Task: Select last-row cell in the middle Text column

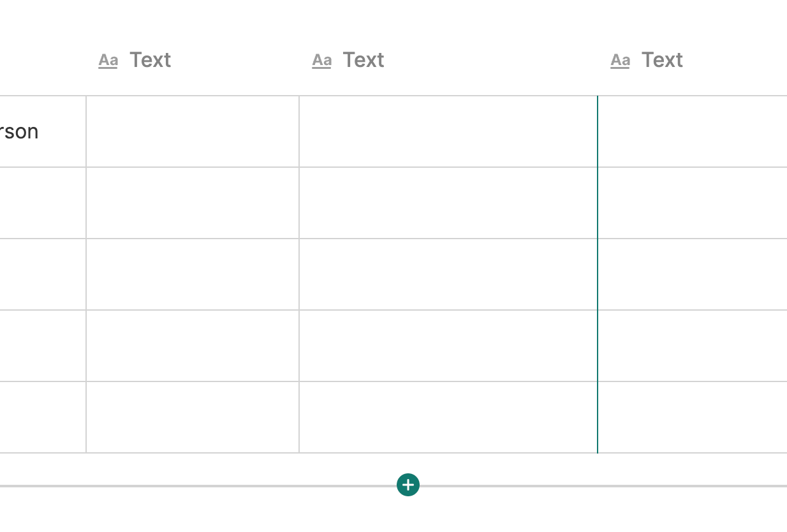Action: (x=448, y=417)
